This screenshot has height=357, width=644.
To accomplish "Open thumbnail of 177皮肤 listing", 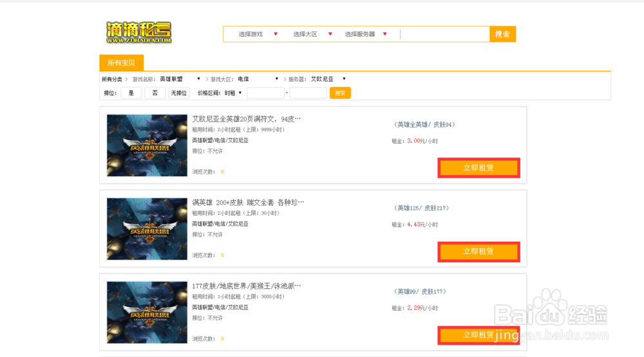I will coord(147,312).
